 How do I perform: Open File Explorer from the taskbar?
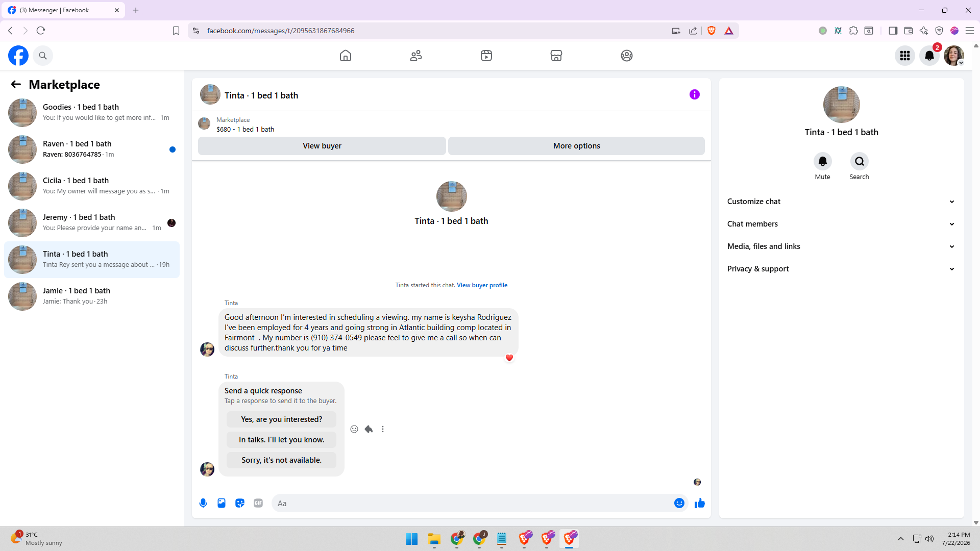click(x=434, y=539)
